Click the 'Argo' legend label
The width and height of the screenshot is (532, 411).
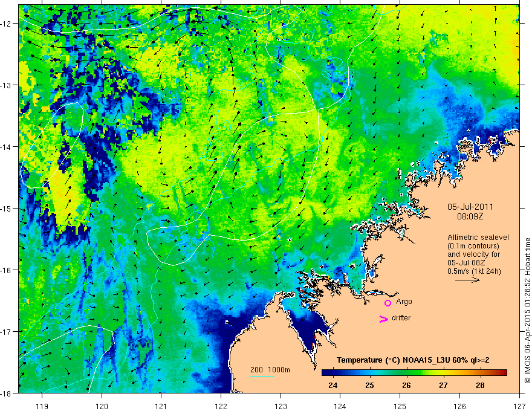[x=404, y=302]
